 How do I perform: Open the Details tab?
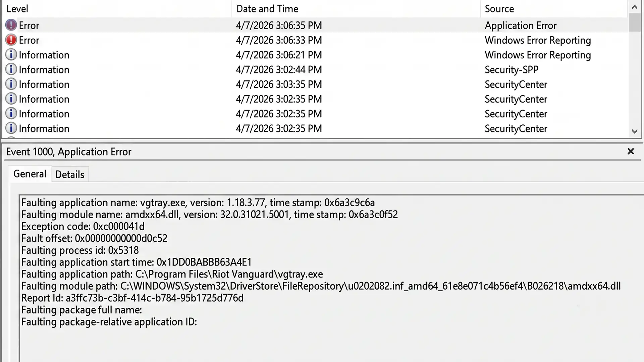pyautogui.click(x=70, y=175)
